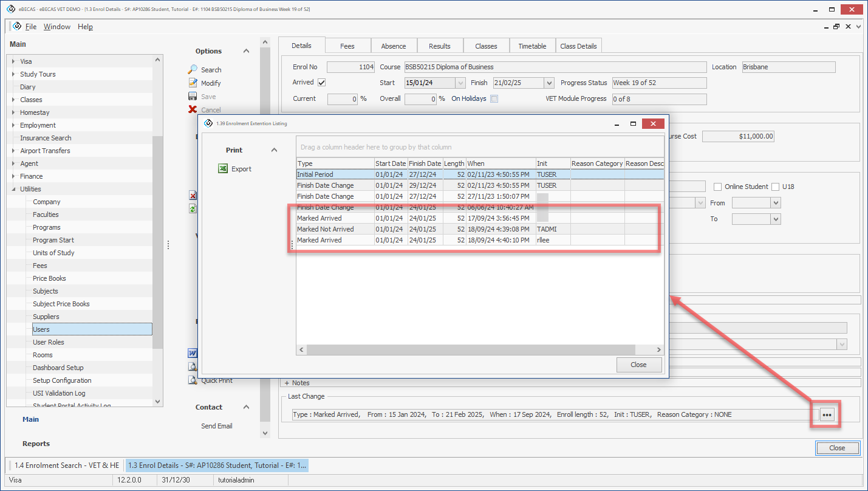The image size is (868, 491).
Task: Collapse the Print panel section
Action: pyautogui.click(x=274, y=150)
